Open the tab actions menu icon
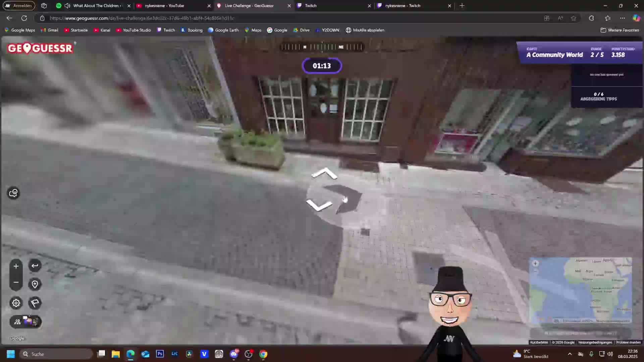The height and width of the screenshot is (362, 644). tap(44, 6)
